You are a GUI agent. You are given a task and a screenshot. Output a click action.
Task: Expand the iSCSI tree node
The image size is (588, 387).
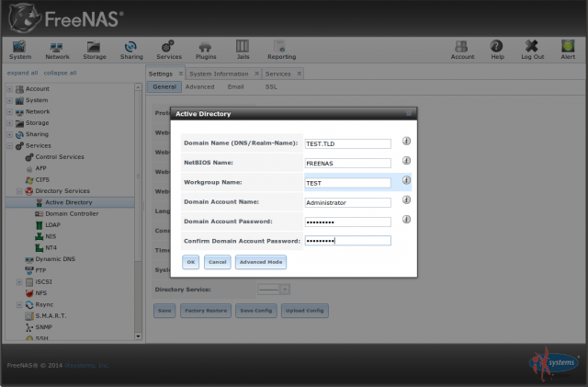(x=19, y=281)
